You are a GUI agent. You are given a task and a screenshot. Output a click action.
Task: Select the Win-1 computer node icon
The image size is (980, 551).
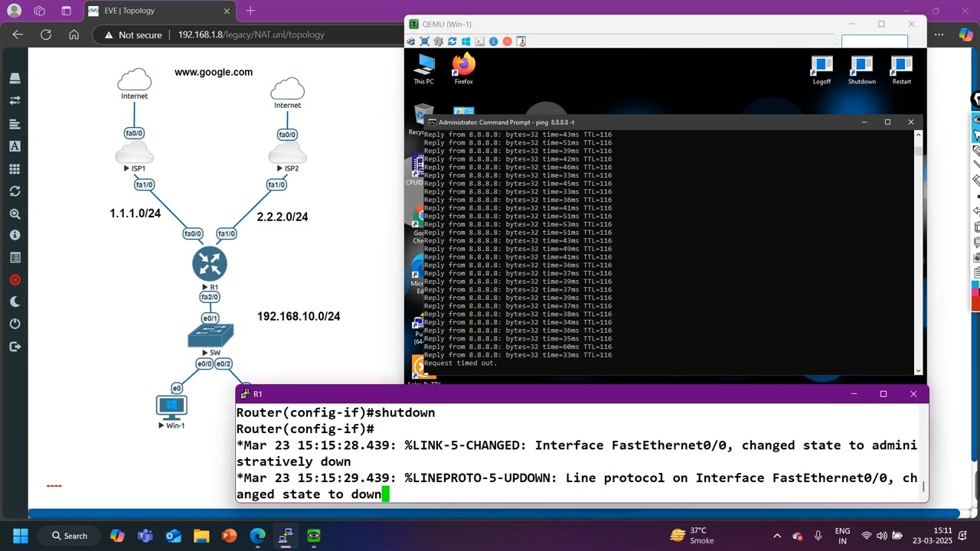171,406
